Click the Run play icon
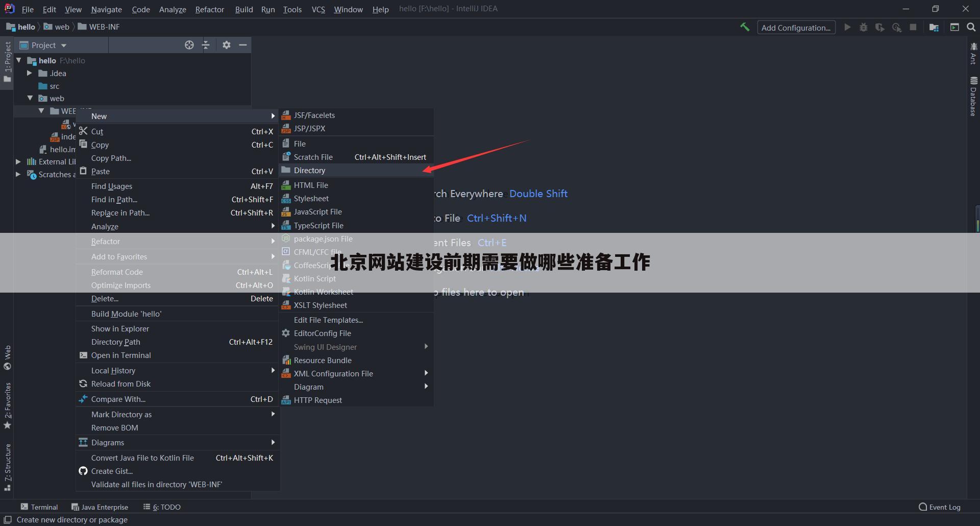This screenshot has width=980, height=526. pyautogui.click(x=847, y=27)
